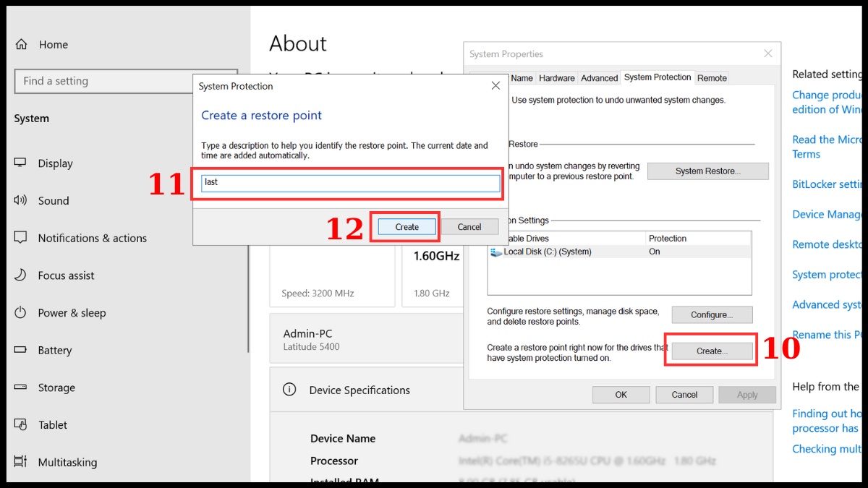This screenshot has height=488, width=868.
Task: Open the Finding out how many processor cores link
Action: click(827, 421)
